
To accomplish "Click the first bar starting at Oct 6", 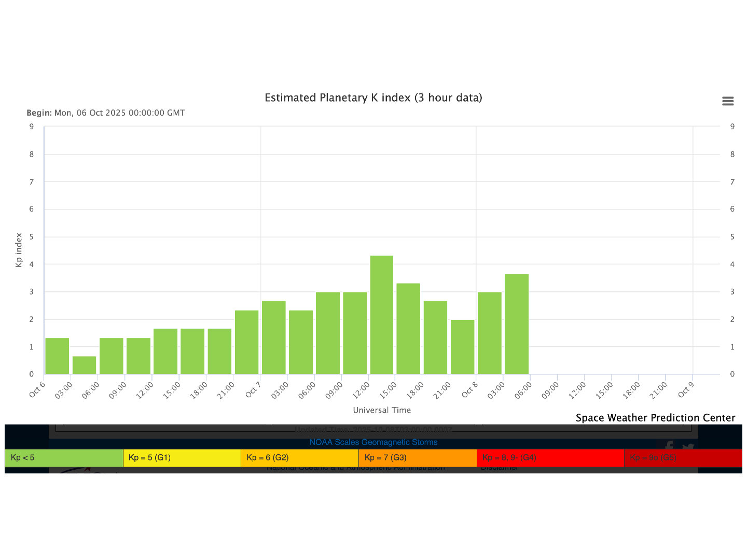I will click(57, 356).
